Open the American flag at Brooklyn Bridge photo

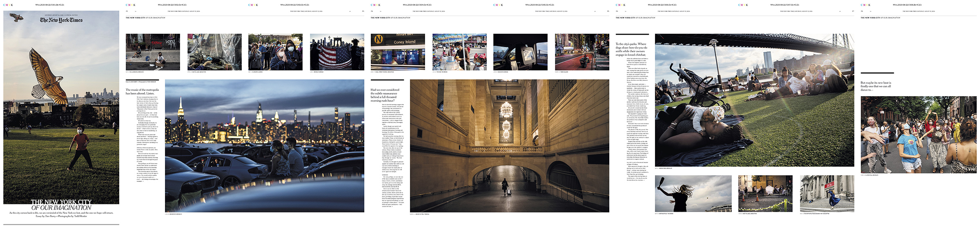coord(337,52)
